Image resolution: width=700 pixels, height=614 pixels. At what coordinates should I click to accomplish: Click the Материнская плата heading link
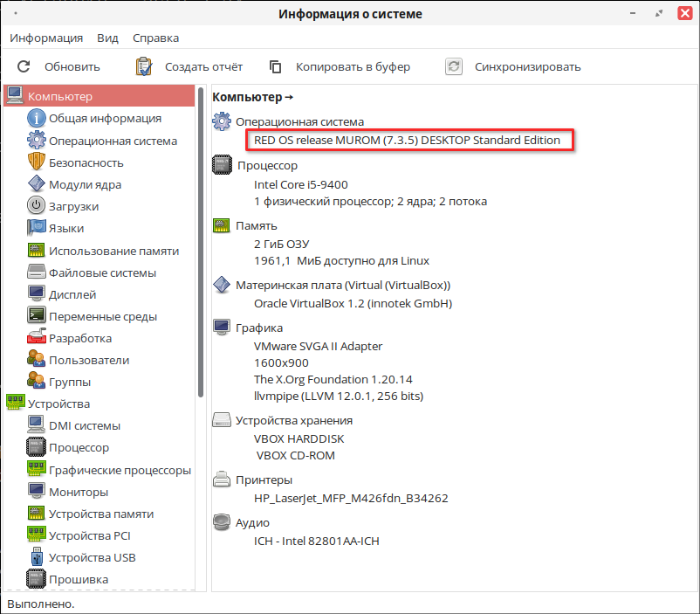click(x=343, y=285)
